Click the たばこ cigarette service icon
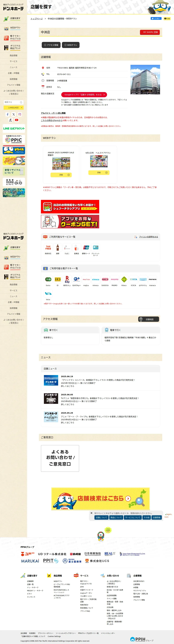The height and width of the screenshot is (644, 174). 67,247
